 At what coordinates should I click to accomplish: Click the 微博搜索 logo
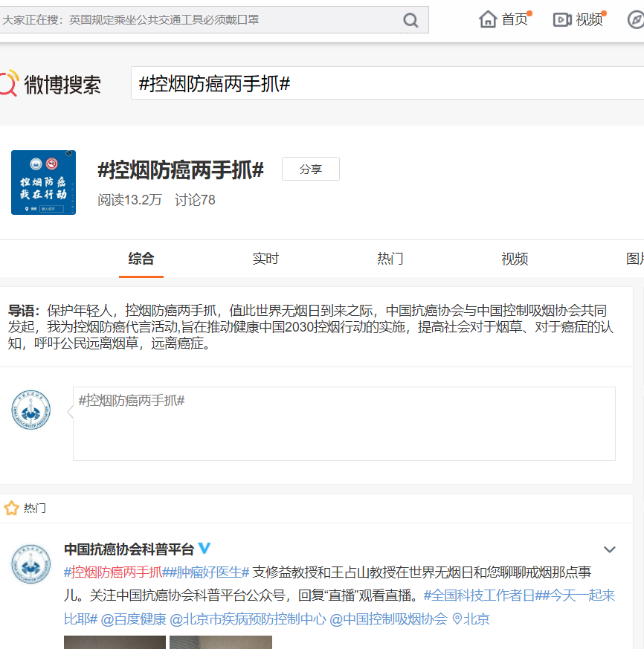tap(50, 84)
